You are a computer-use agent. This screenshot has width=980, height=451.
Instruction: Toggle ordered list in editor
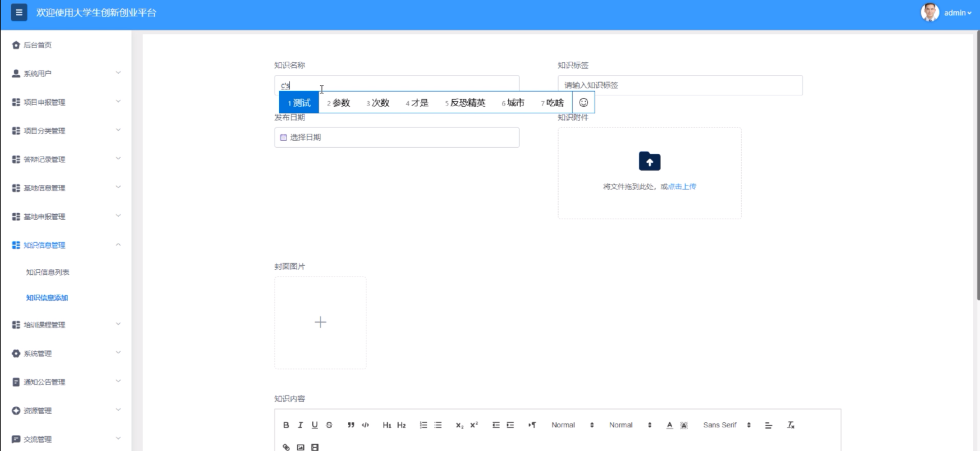point(423,425)
